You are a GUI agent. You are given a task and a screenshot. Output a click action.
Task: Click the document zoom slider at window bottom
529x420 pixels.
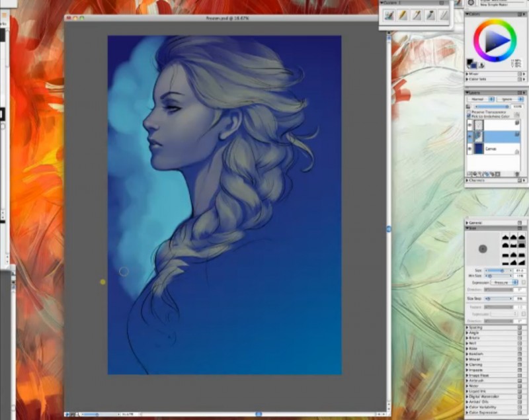pyautogui.click(x=101, y=414)
